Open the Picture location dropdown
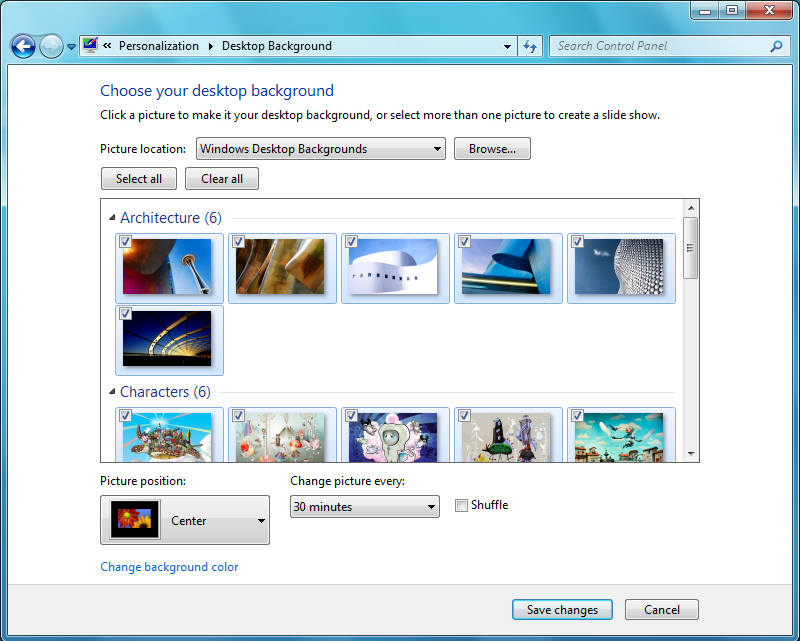 [x=321, y=149]
